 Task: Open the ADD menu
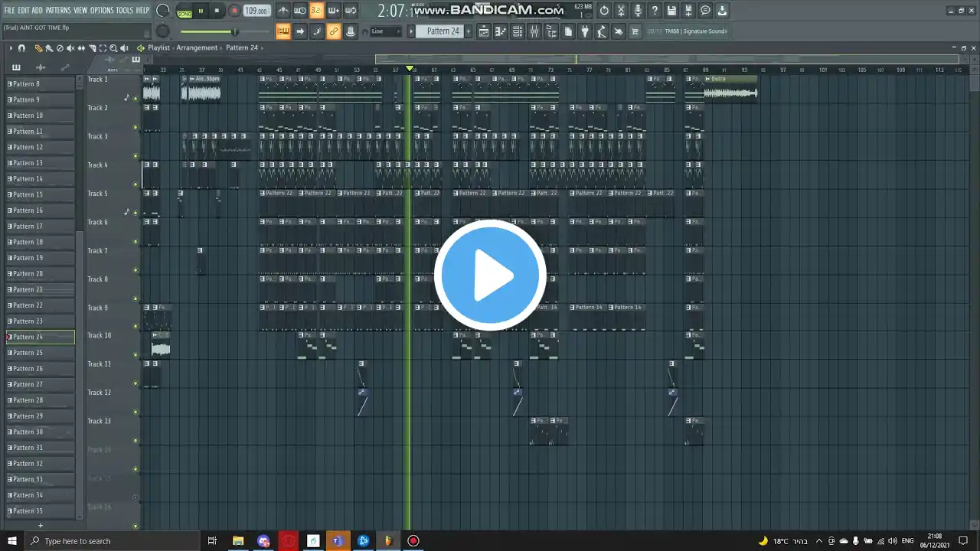pyautogui.click(x=38, y=10)
